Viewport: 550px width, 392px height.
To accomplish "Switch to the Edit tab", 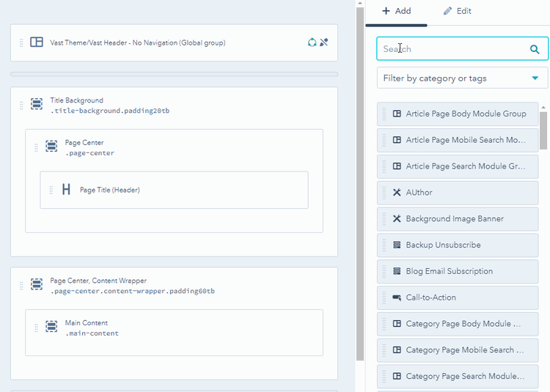I will [x=458, y=11].
